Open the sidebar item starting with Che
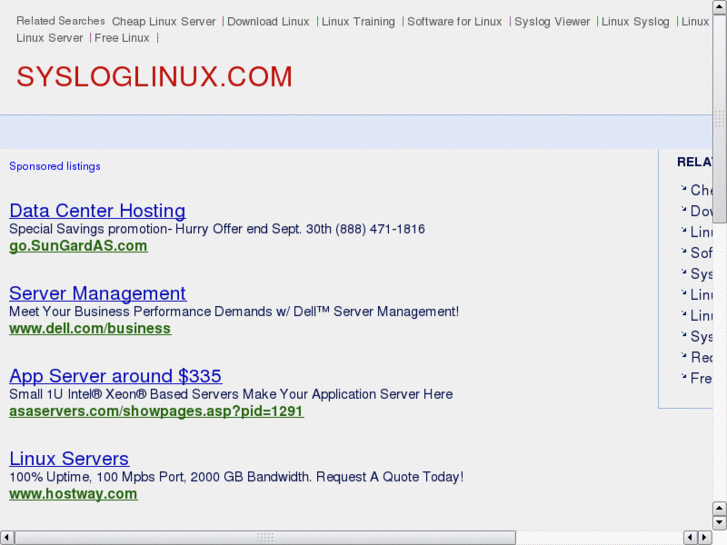The width and height of the screenshot is (727, 545). [x=701, y=190]
